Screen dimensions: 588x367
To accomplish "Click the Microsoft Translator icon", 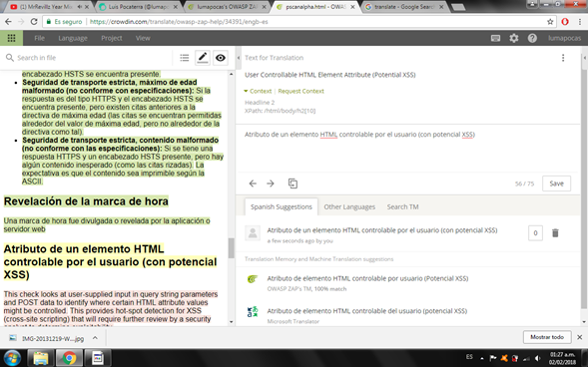I will tap(253, 311).
